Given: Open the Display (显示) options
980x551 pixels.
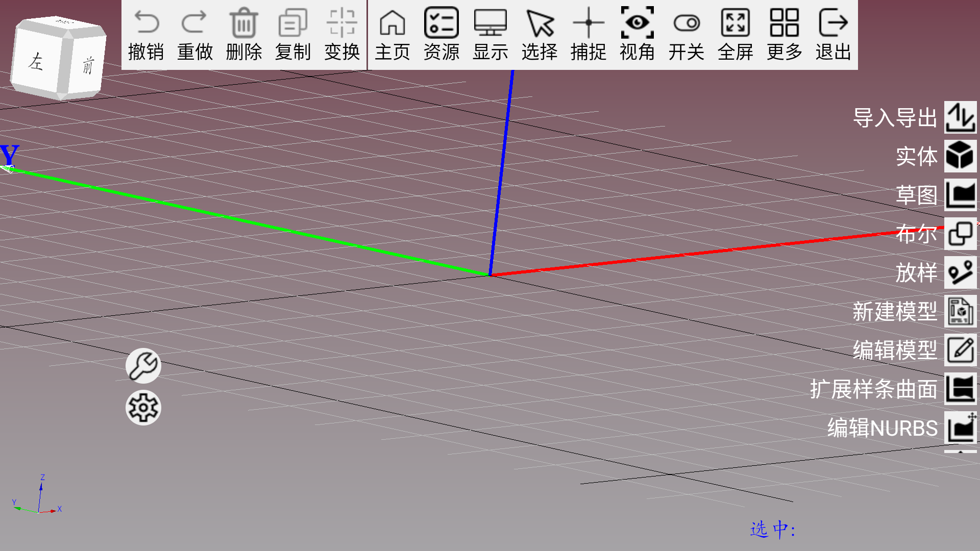Looking at the screenshot, I should (490, 23).
